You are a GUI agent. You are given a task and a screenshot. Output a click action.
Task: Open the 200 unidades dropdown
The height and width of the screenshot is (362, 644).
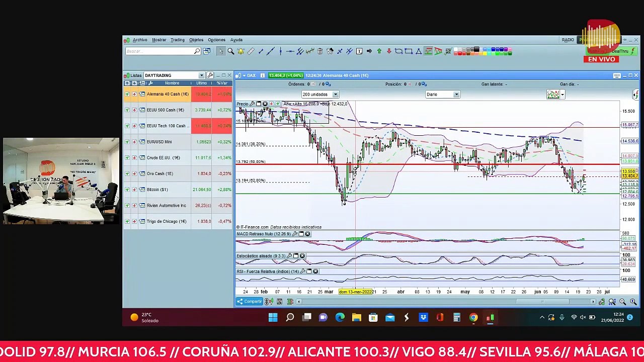[x=335, y=95]
